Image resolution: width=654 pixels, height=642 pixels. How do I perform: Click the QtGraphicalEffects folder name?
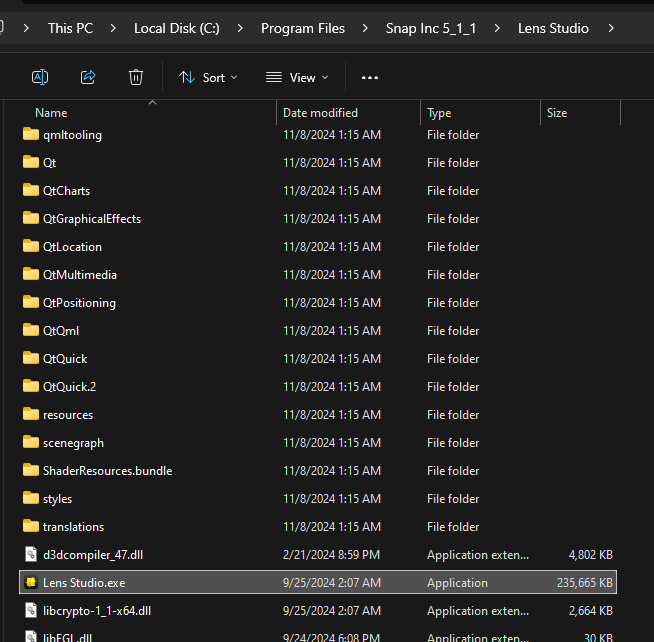pos(92,219)
